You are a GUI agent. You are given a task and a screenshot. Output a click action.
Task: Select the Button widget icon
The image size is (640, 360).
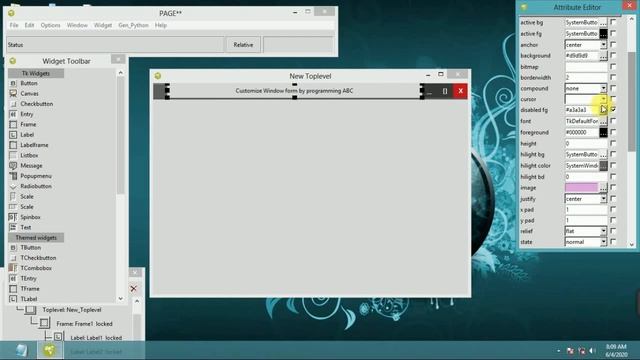tap(13, 83)
